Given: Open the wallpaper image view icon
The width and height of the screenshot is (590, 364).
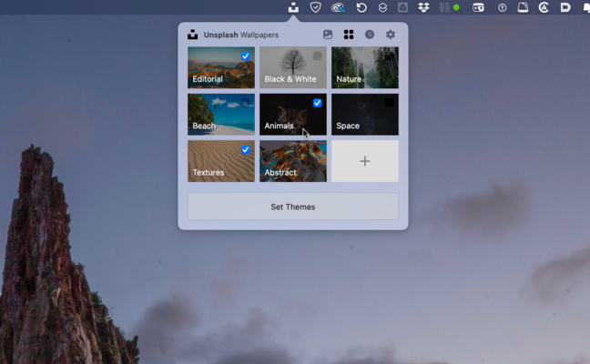Looking at the screenshot, I should click(x=328, y=35).
